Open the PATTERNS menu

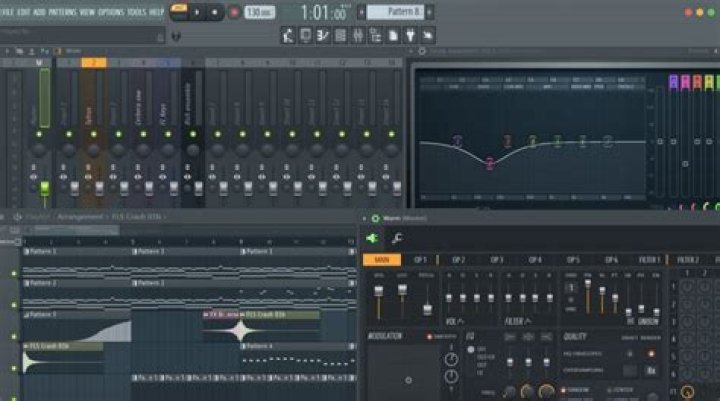(62, 12)
